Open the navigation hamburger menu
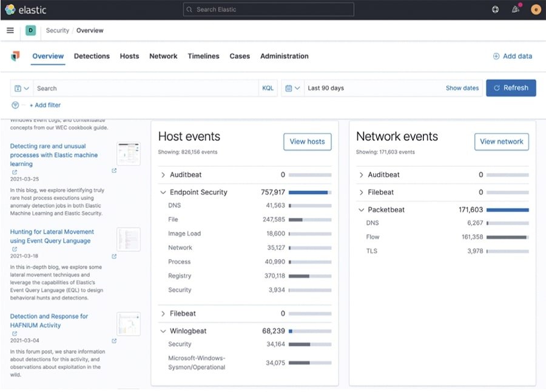 coord(10,30)
